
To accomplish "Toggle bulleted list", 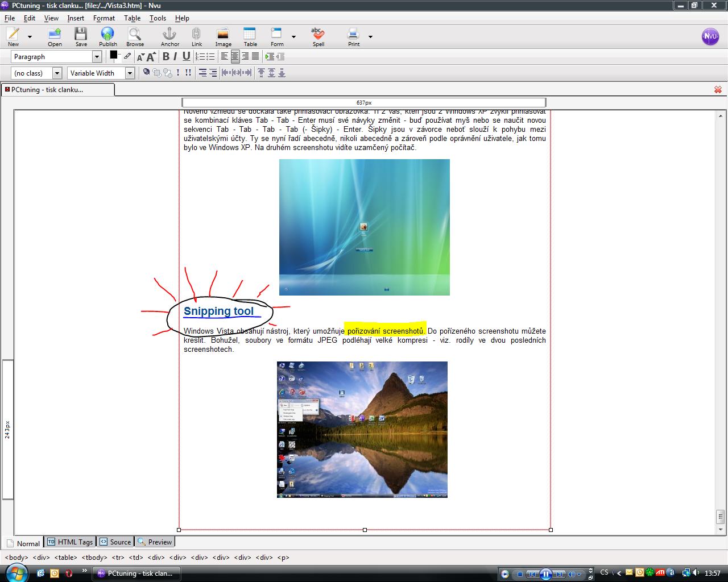I will pos(210,56).
